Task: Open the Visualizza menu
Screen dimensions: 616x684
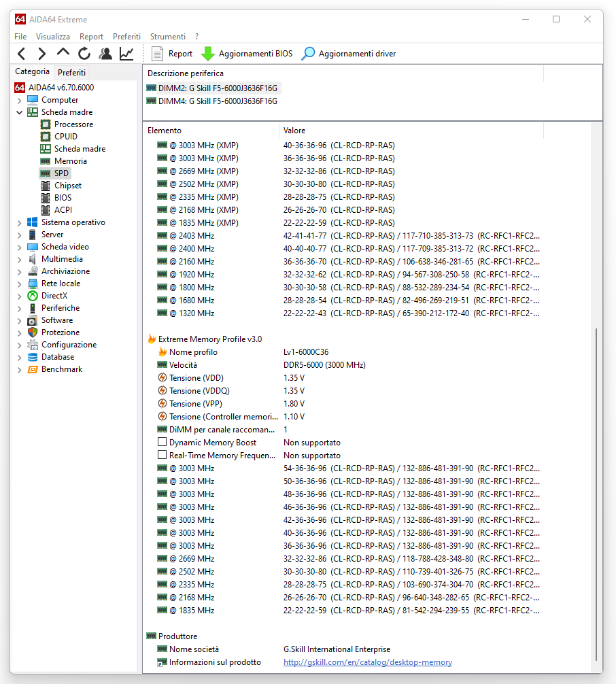Action: click(x=53, y=37)
